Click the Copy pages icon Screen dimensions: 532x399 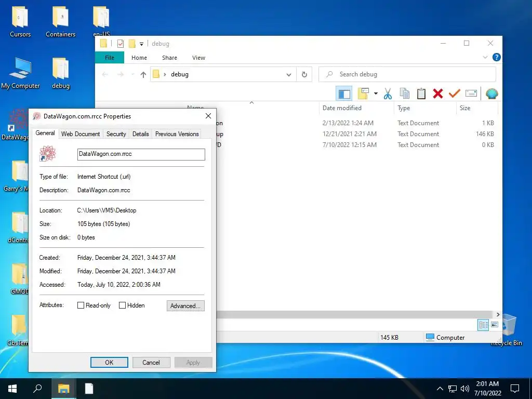[x=404, y=94]
